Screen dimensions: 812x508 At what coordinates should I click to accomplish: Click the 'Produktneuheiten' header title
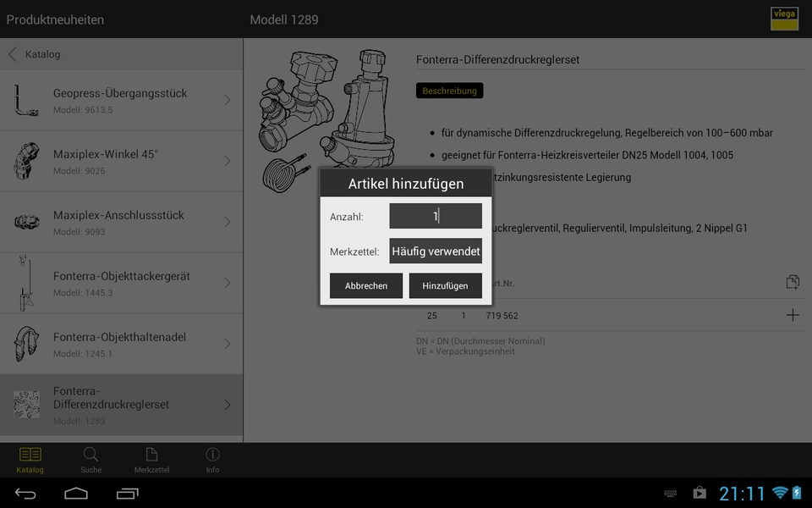56,19
